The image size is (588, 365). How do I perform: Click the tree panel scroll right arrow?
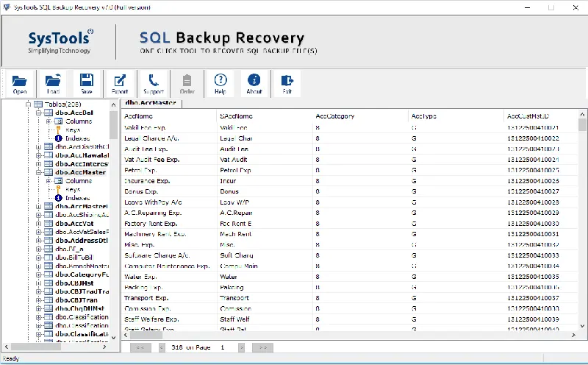click(x=104, y=347)
